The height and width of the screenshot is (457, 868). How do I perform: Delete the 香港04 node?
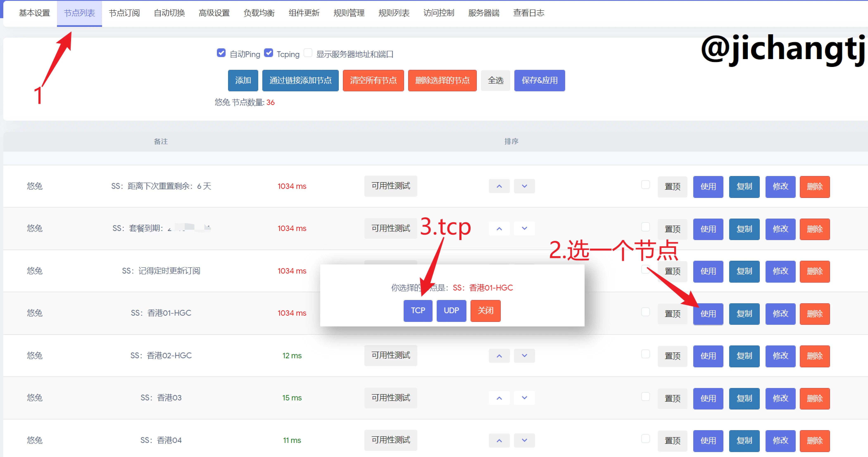[815, 441]
